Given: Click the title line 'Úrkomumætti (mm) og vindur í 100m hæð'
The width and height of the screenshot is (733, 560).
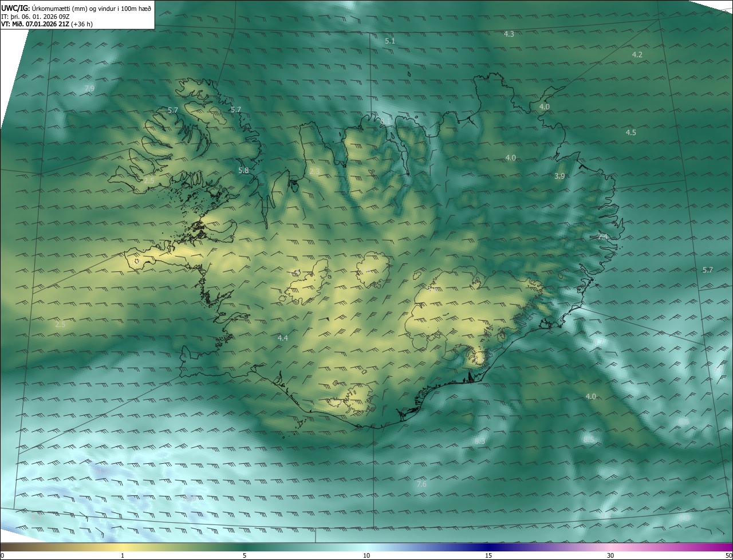Looking at the screenshot, I should [91, 8].
